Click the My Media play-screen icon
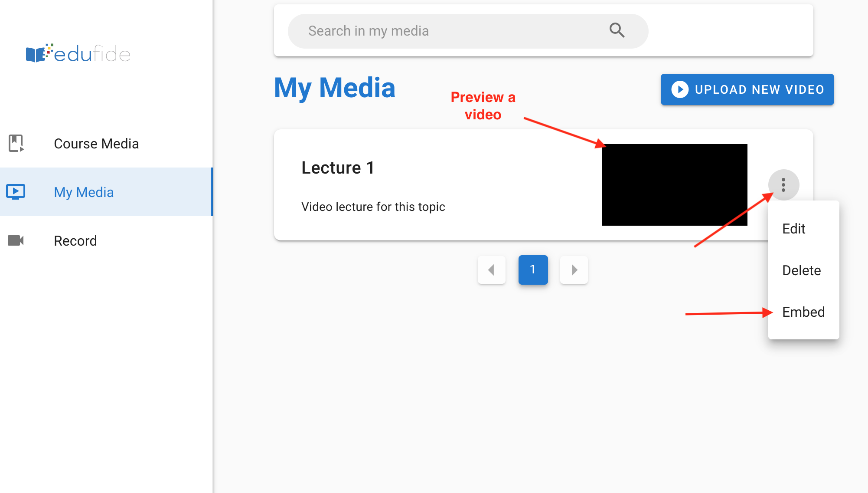This screenshot has height=493, width=868. (x=16, y=192)
